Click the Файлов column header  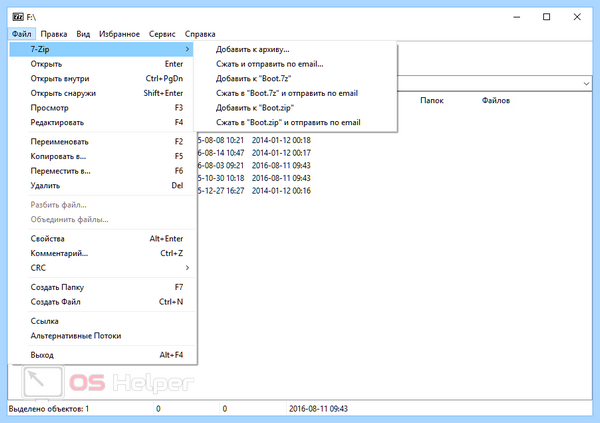[x=496, y=100]
